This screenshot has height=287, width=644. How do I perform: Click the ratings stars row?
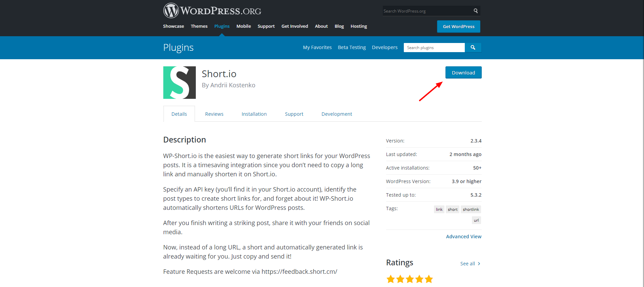pos(410,279)
